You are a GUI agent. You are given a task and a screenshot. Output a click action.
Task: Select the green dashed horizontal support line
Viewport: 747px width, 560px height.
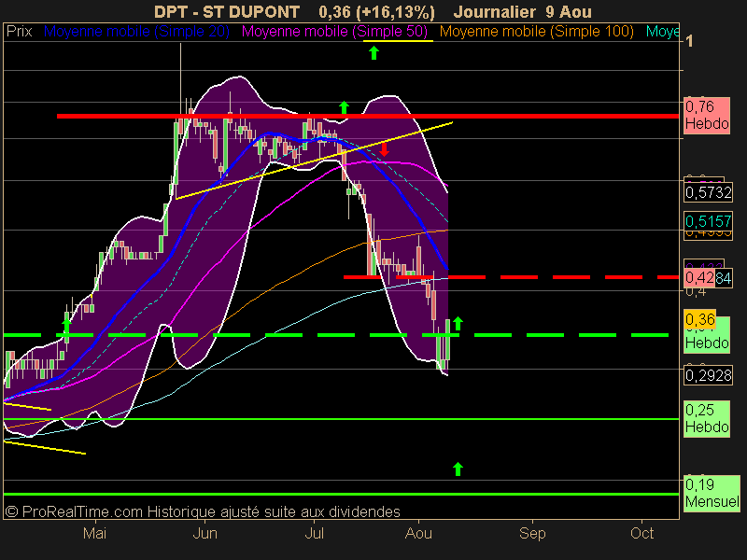coord(336,335)
